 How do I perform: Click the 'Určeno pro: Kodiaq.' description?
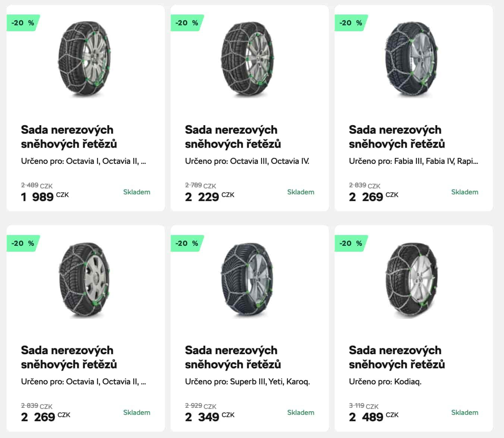385,382
